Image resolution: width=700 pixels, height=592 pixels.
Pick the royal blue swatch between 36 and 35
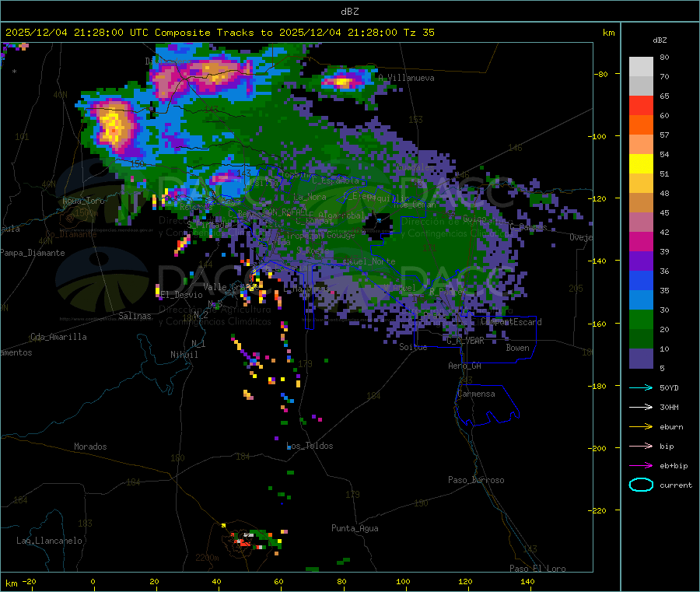641,281
